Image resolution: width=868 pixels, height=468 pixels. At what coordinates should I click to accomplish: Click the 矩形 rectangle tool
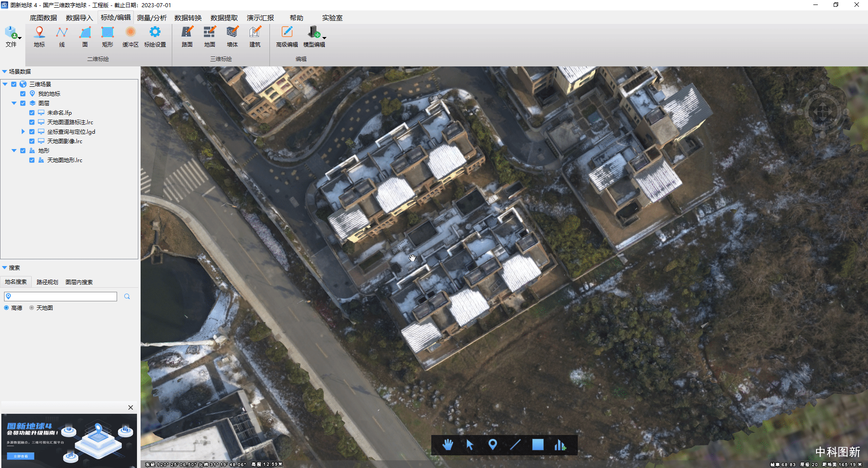click(x=108, y=36)
